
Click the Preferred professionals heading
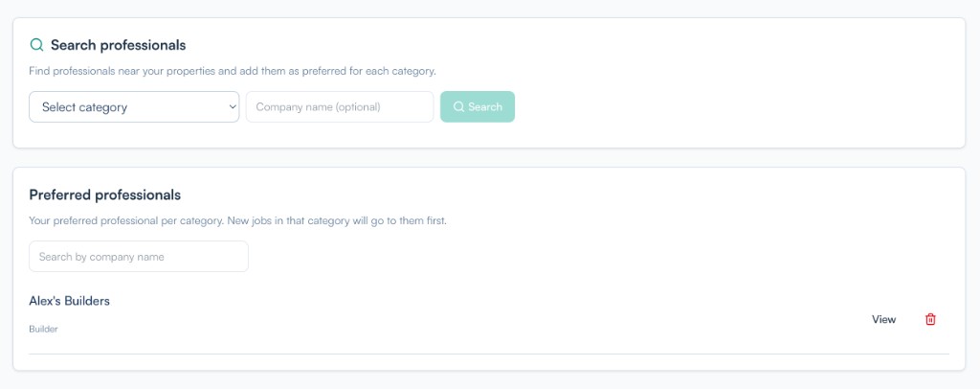coord(104,194)
